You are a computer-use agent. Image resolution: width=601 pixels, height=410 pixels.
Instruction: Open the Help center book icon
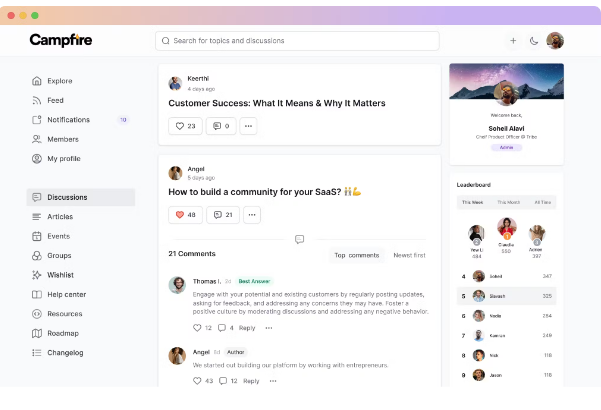point(37,295)
